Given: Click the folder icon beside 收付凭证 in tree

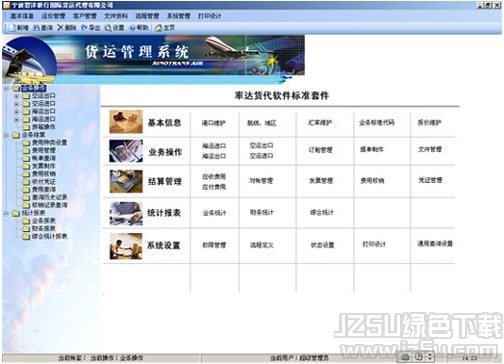Looking at the screenshot, I should pos(26,182).
